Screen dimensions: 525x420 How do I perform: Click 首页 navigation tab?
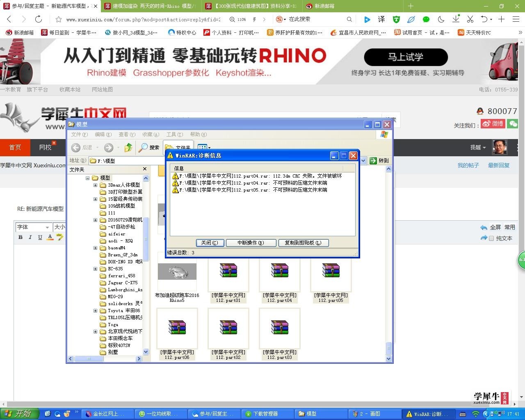point(15,148)
